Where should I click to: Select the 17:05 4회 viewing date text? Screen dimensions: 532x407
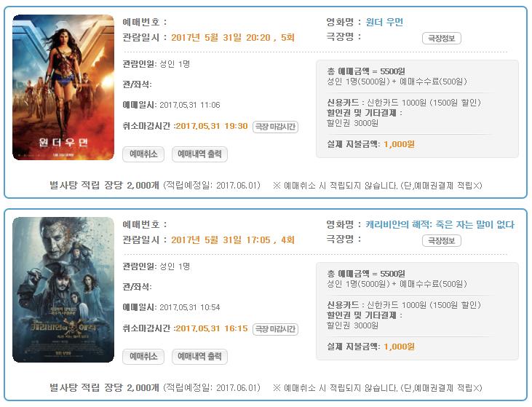pos(233,240)
